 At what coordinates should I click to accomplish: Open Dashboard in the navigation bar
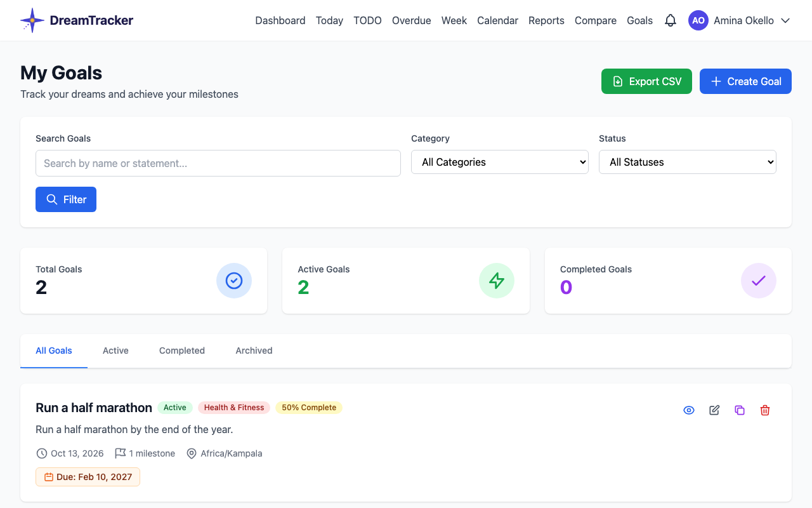pyautogui.click(x=280, y=20)
